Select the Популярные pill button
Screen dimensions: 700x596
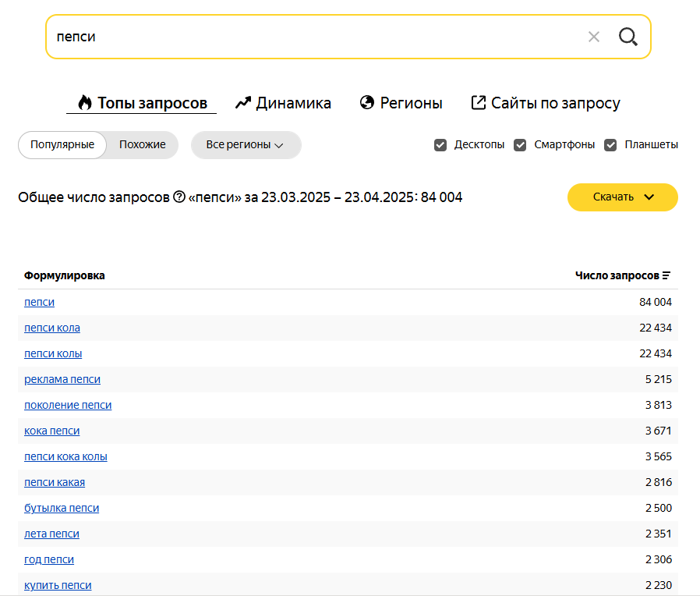[x=62, y=145]
